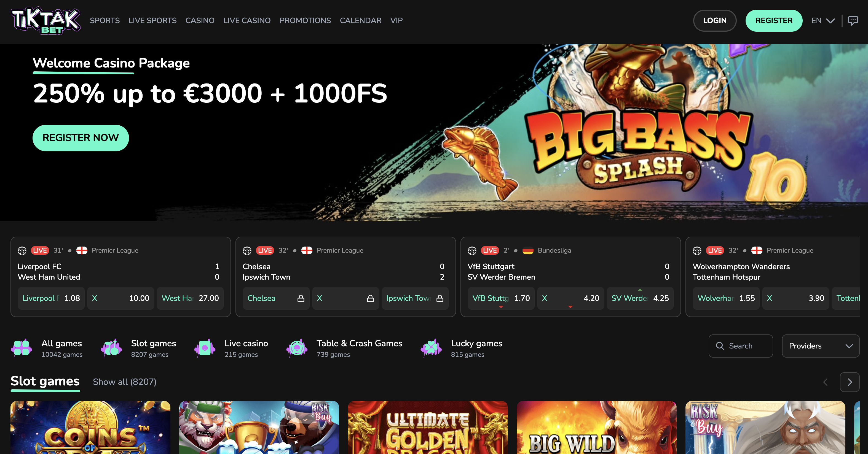
Task: Click football icon in Liverpool FC match card
Action: pyautogui.click(x=22, y=250)
